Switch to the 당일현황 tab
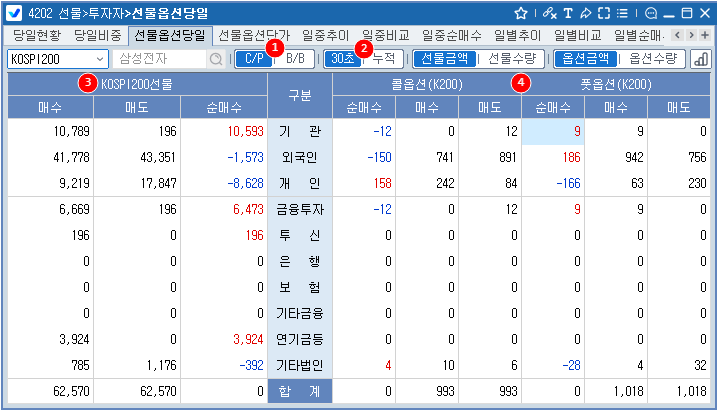Screen dimensions: 718x411 (38, 35)
